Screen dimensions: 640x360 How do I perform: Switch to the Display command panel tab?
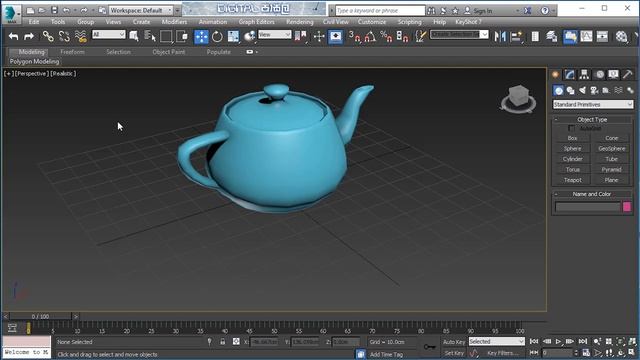coord(613,74)
